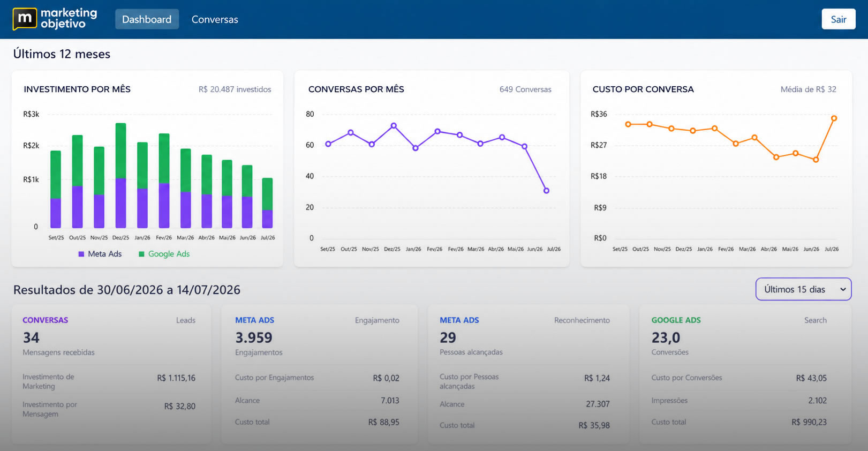
Task: Click the 'INVESTIMENTO POR MÊS' chart title
Action: [x=77, y=89]
